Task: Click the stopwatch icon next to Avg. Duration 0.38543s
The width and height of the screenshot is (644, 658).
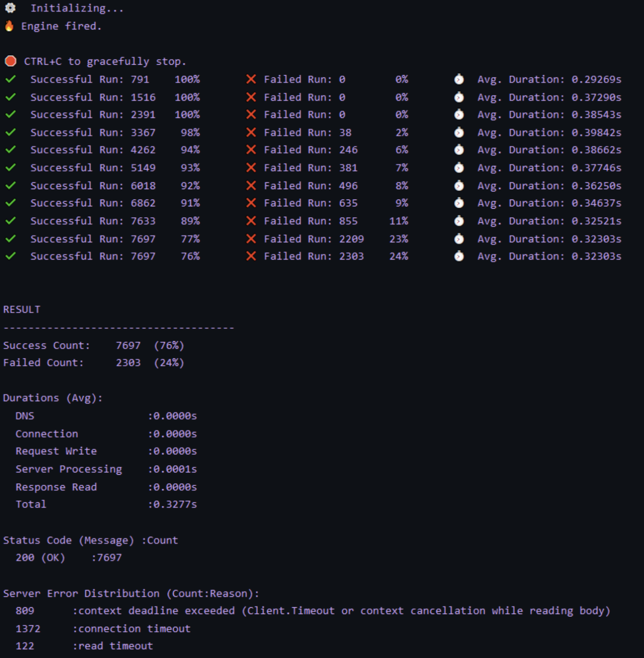Action: 459,114
